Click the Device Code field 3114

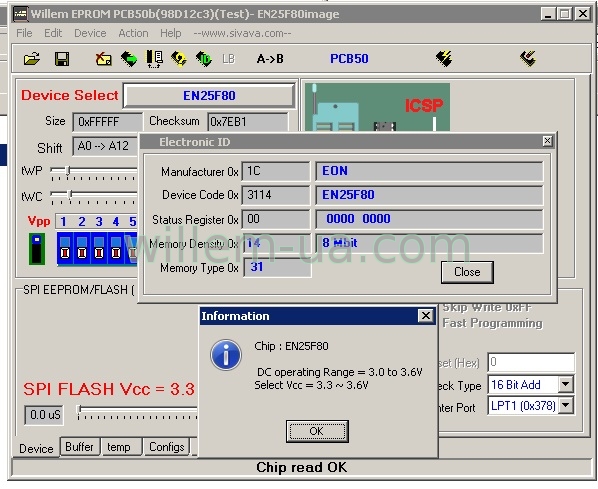[276, 195]
